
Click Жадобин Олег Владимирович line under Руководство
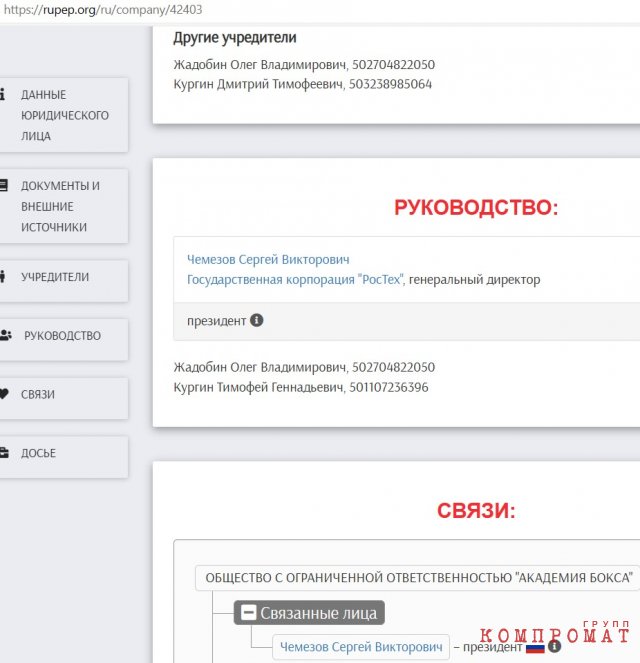click(304, 367)
